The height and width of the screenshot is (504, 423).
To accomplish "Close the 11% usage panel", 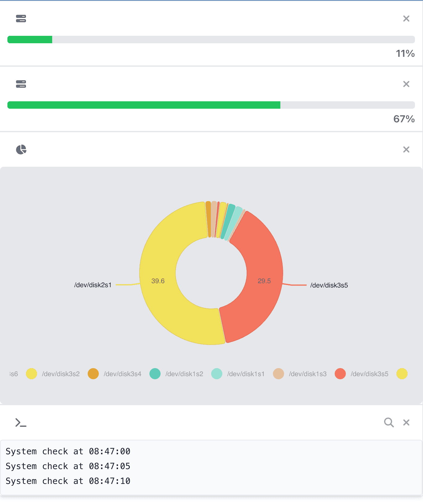I will [406, 19].
